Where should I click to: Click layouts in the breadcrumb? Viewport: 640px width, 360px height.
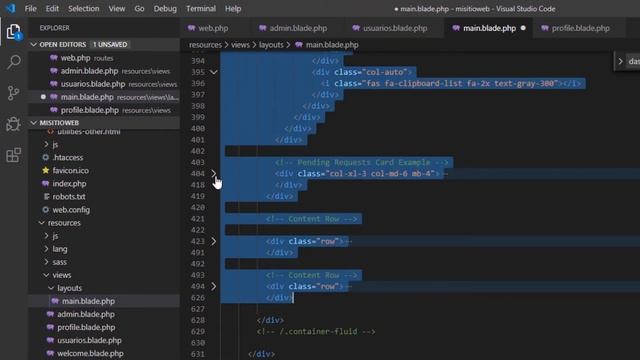click(x=271, y=45)
